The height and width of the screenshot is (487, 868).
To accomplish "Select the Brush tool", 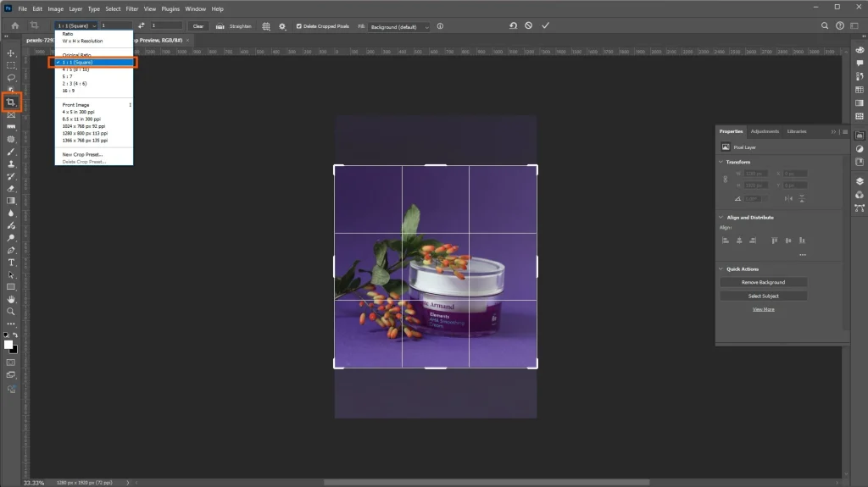I will [10, 152].
